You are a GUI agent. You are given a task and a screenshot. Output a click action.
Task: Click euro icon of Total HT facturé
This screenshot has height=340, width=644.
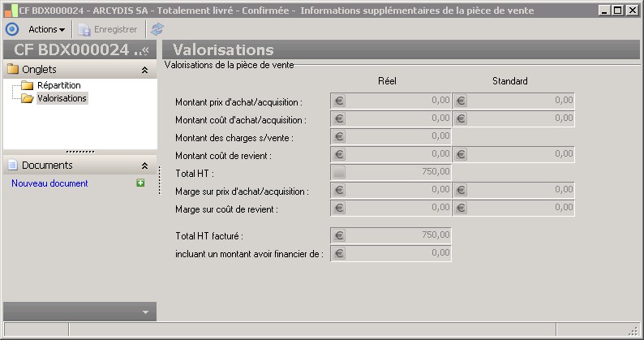pyautogui.click(x=339, y=235)
